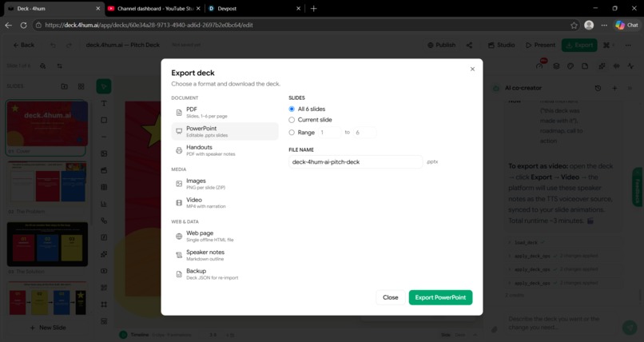Select the video embed tool
Viewport: 644px width, 342px height.
click(x=104, y=271)
